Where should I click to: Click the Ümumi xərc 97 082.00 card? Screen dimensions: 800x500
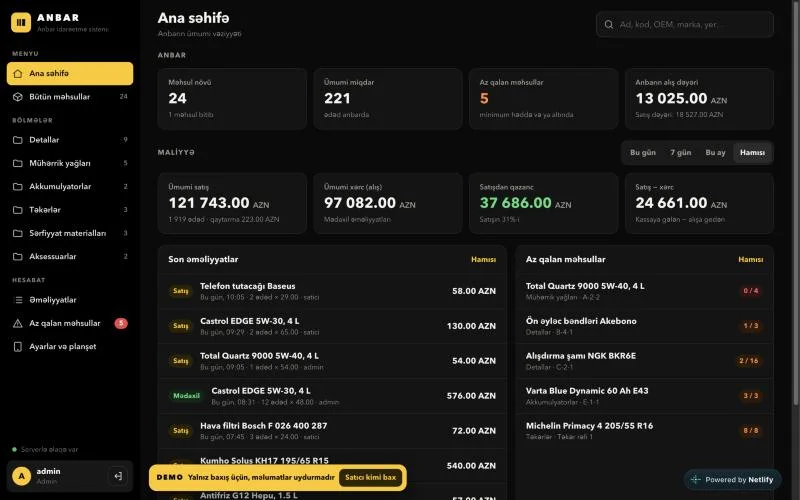tap(388, 204)
